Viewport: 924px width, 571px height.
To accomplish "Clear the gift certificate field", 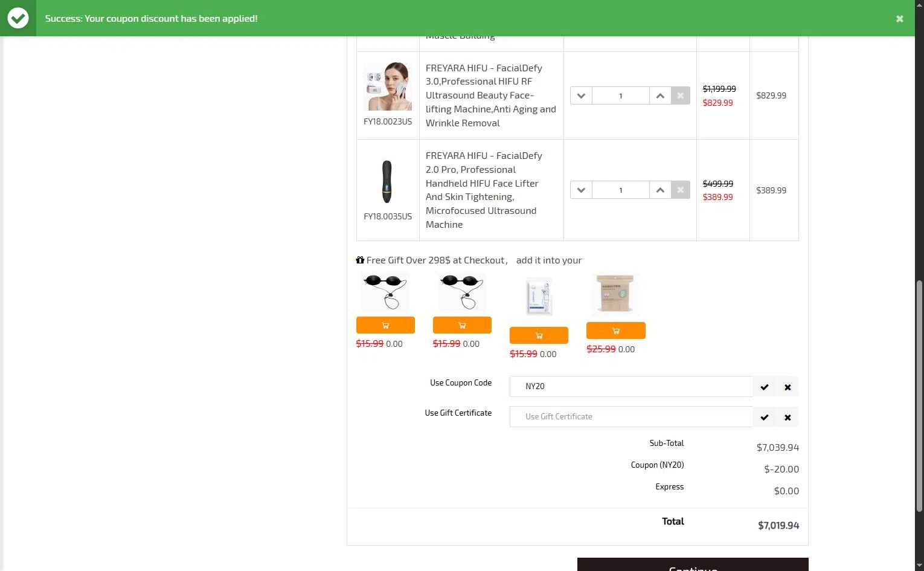I will click(788, 417).
